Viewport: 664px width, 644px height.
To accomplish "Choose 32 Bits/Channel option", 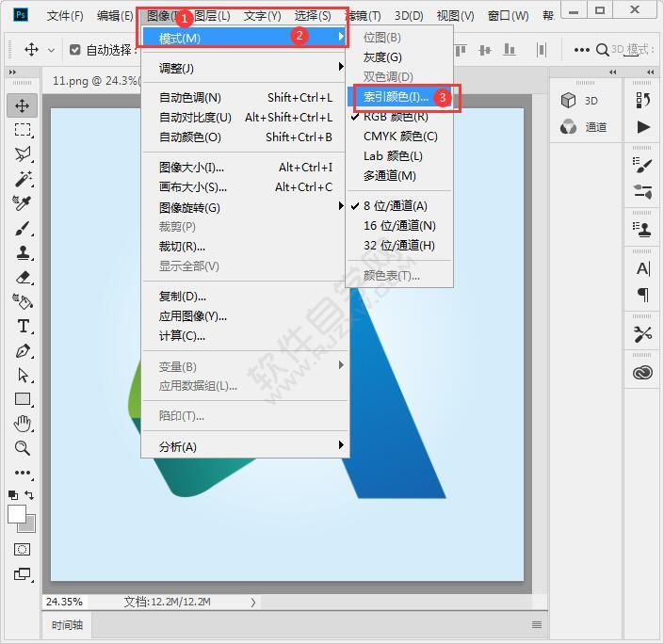I will [x=400, y=246].
